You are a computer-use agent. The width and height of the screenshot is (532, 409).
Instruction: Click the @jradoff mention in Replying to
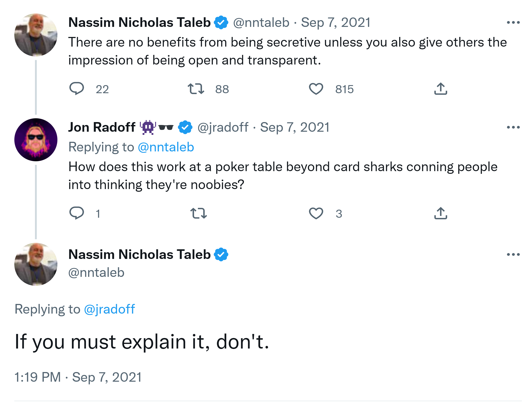(109, 309)
